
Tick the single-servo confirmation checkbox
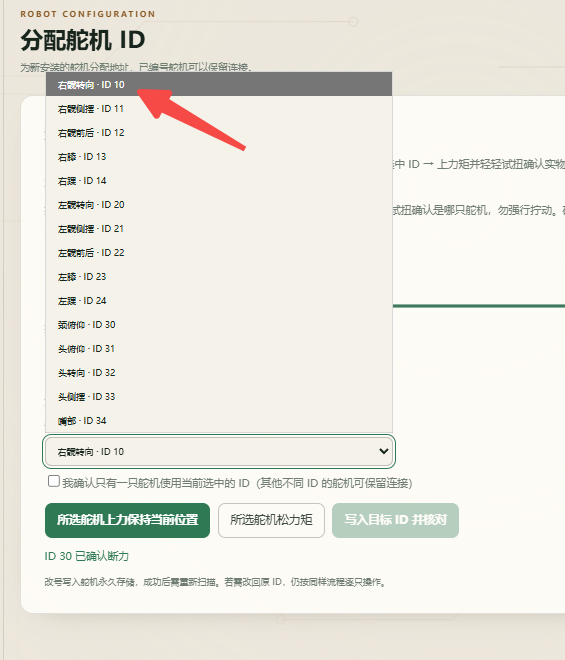(53, 481)
